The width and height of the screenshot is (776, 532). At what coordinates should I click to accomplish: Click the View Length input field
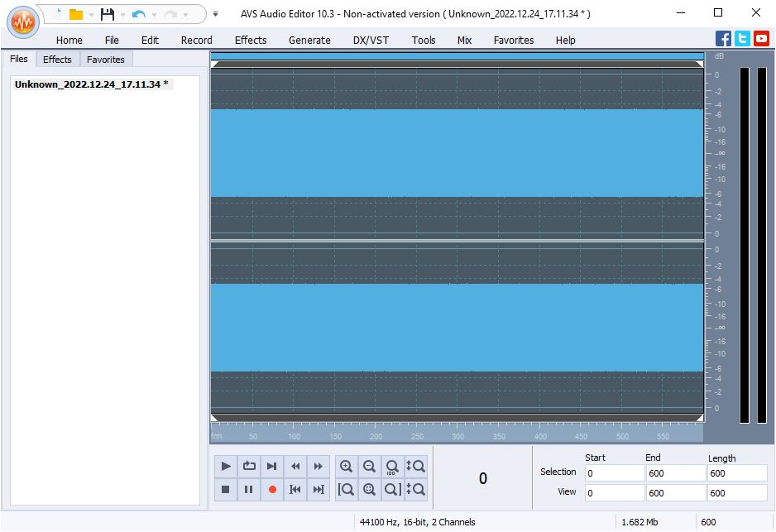(x=737, y=493)
